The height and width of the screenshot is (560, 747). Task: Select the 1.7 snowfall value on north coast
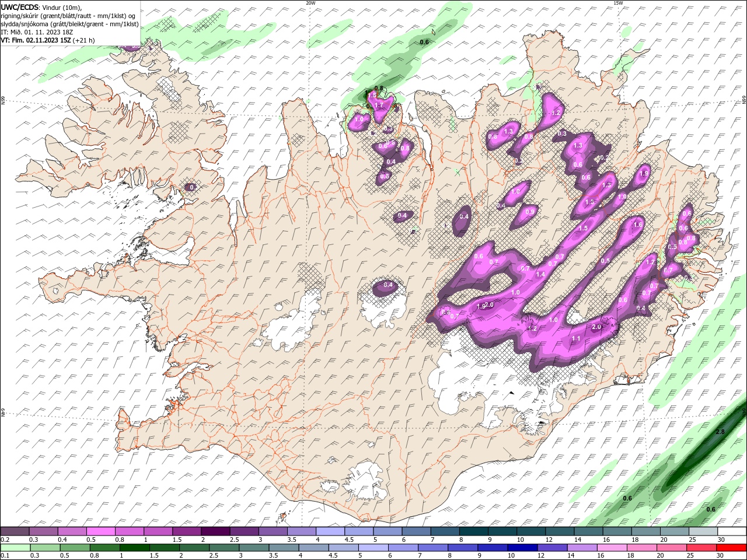(379, 105)
